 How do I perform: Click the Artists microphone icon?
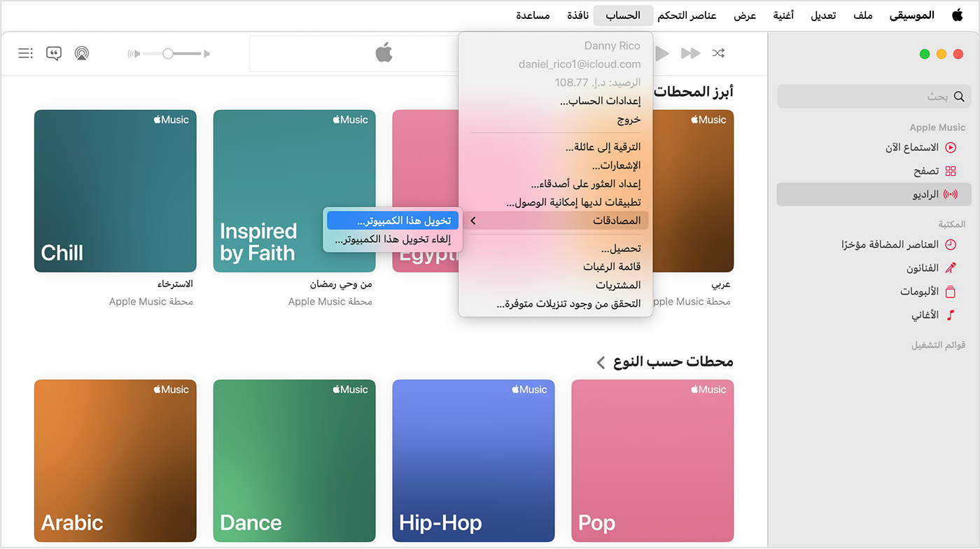point(951,268)
